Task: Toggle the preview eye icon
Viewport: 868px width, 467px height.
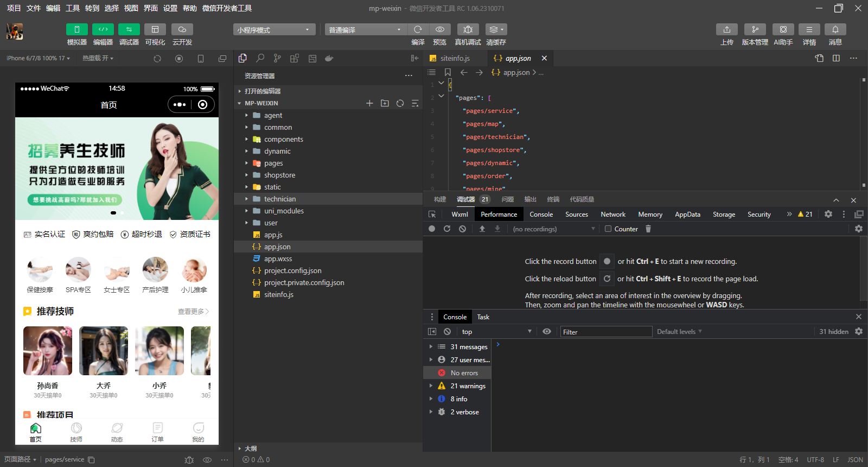Action: [x=440, y=29]
